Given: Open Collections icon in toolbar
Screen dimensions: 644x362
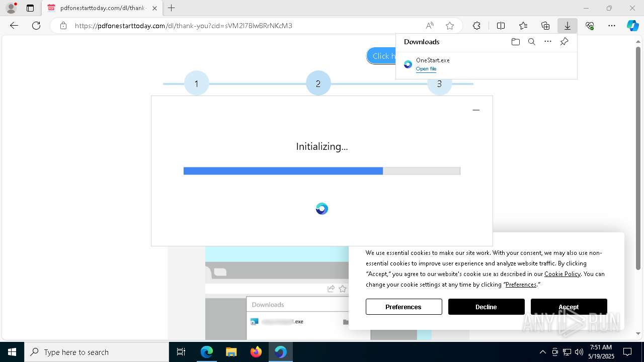Looking at the screenshot, I should pos(545,26).
